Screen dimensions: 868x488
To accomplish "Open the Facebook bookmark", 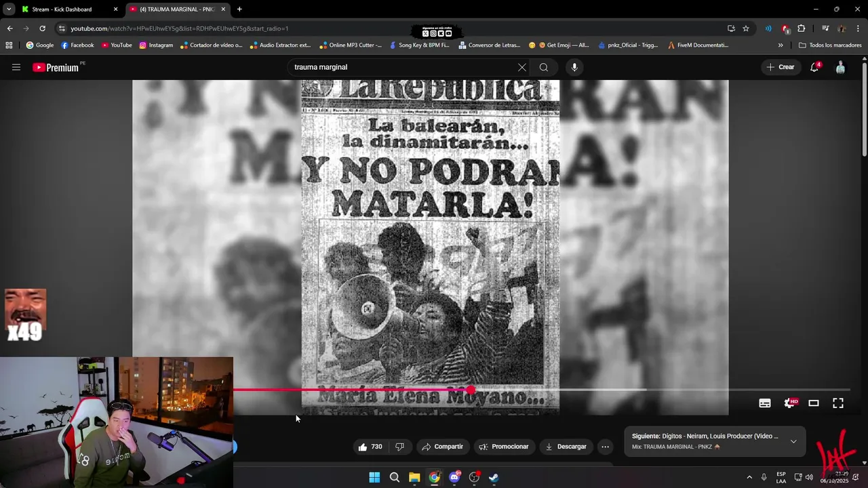I will pyautogui.click(x=77, y=45).
